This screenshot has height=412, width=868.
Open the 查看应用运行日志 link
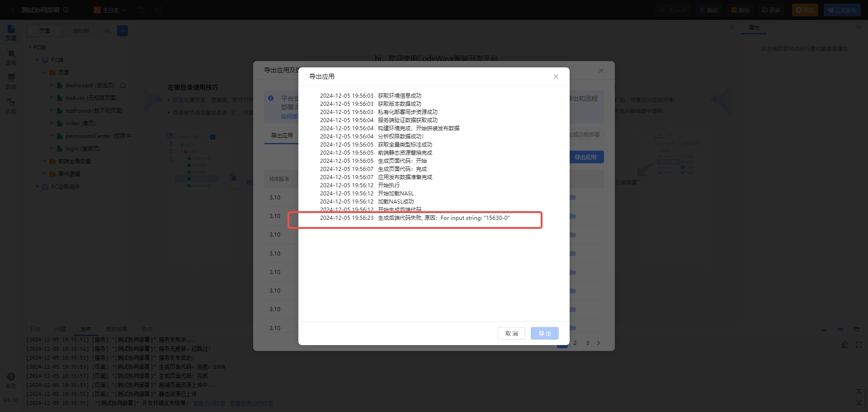(x=251, y=403)
